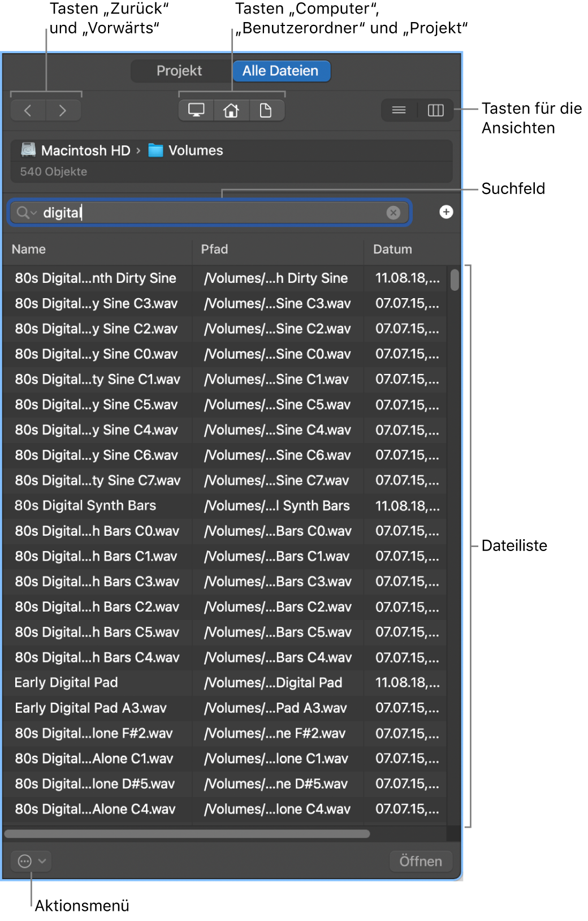
Task: Click Volumes folder in the path bar
Action: 185,150
